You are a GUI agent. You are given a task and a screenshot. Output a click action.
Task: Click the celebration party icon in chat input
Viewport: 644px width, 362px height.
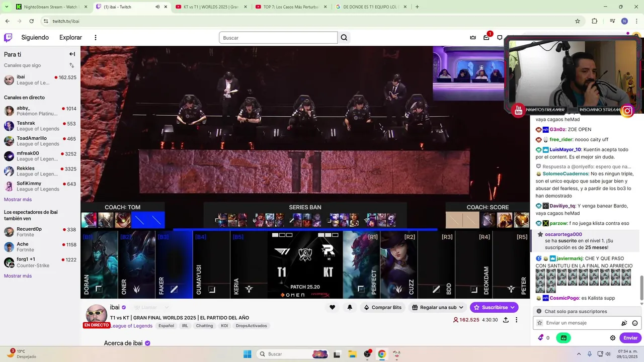coord(624,323)
